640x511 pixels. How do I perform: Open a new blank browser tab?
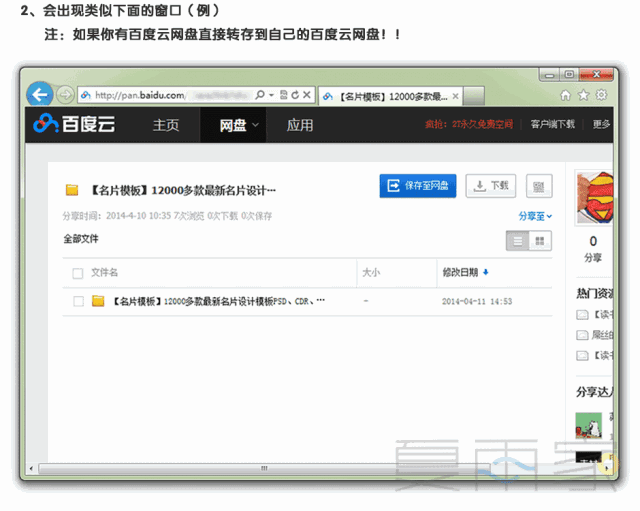(x=474, y=96)
